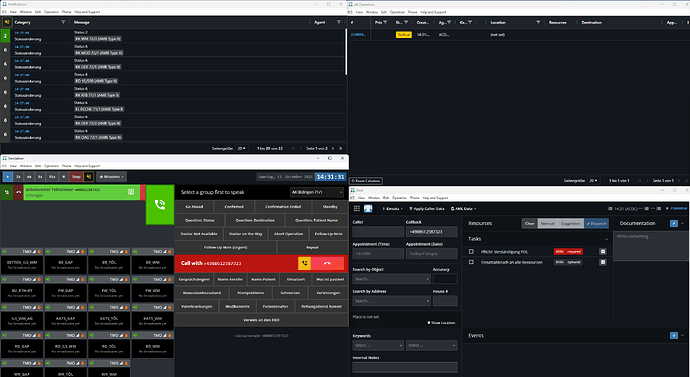Click the Repeat phrase button
Viewport: 690px width, 377px height.
(x=312, y=248)
